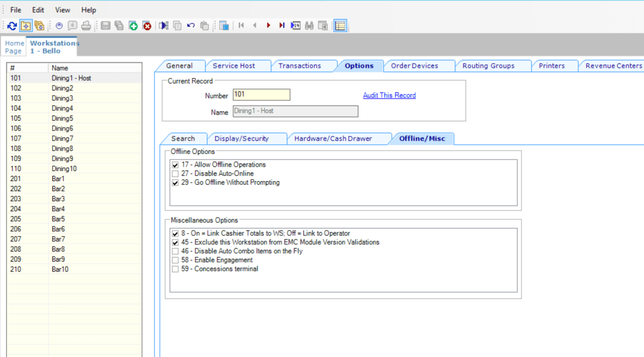This screenshot has height=357, width=644.
Task: Click the Refresh toolbar icon
Action: (x=12, y=26)
